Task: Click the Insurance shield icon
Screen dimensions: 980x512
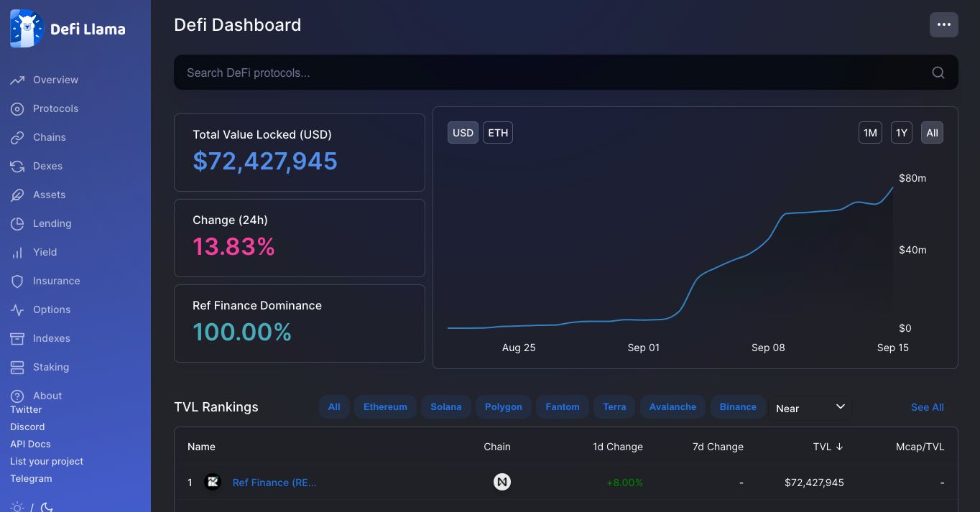Action: [x=17, y=281]
